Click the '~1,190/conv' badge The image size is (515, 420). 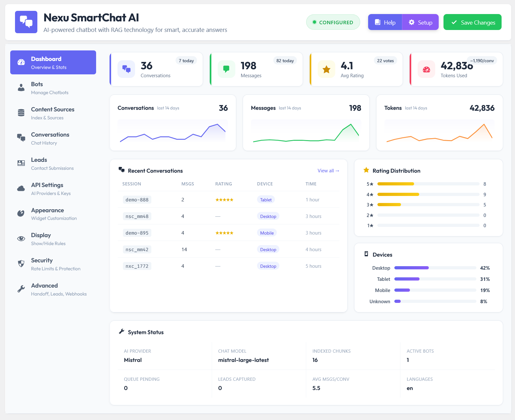click(482, 61)
